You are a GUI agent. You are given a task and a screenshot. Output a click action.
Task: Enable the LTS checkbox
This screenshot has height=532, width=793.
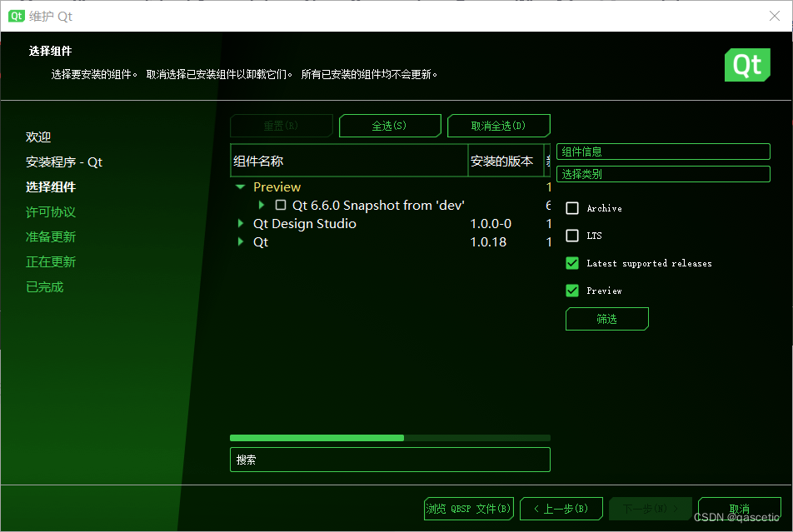pyautogui.click(x=572, y=236)
